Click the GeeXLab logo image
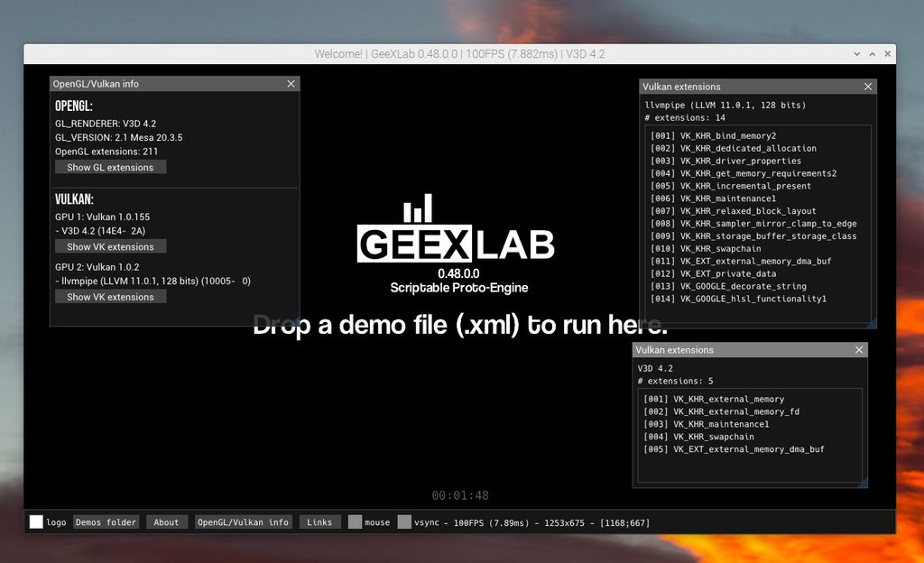Screen dimensions: 924x563 pos(456,228)
